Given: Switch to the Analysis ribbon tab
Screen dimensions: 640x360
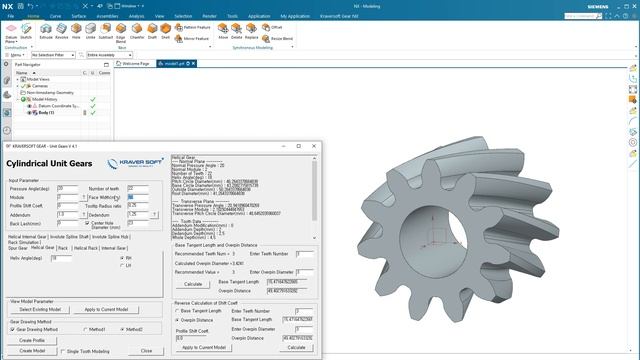Looking at the screenshot, I should (136, 16).
